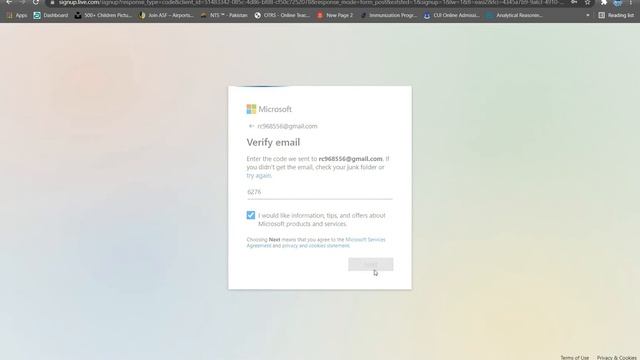Viewport: 640px width, 360px height.
Task: Open the Analytical Reasoning bookmark
Action: click(x=515, y=15)
